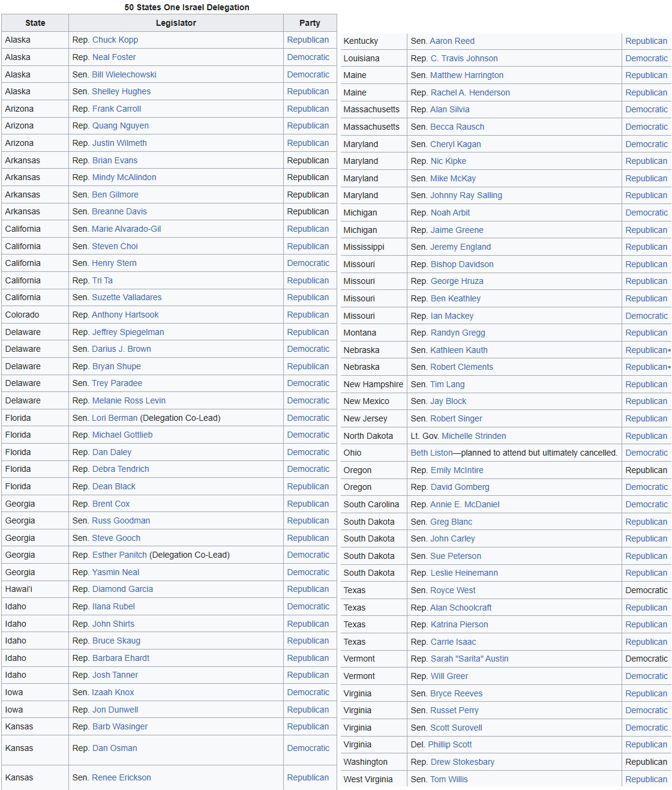The width and height of the screenshot is (672, 790).
Task: Select the West Virginia state cell
Action: (373, 779)
